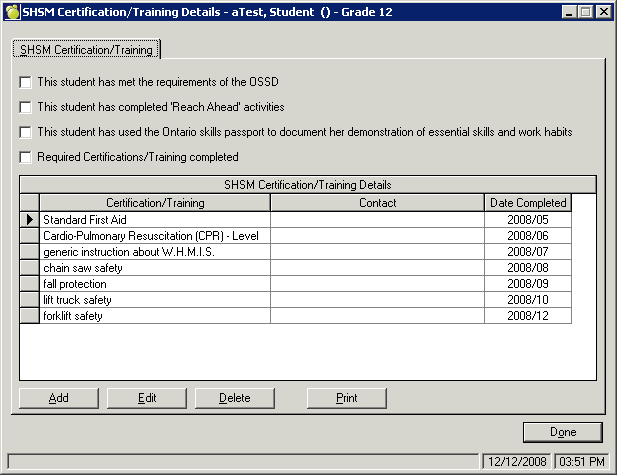This screenshot has width=617, height=475.
Task: Select the Standard First Aid row
Action: [x=154, y=219]
